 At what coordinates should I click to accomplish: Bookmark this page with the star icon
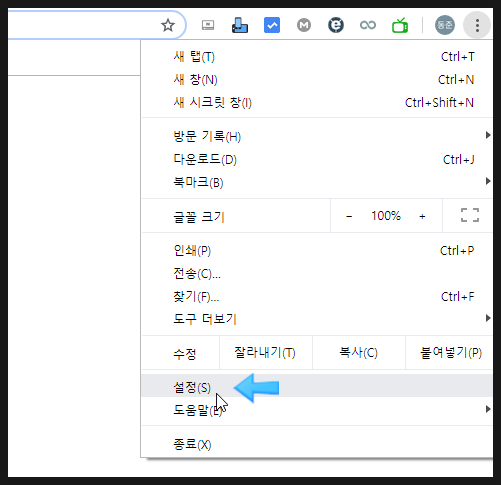click(x=168, y=25)
